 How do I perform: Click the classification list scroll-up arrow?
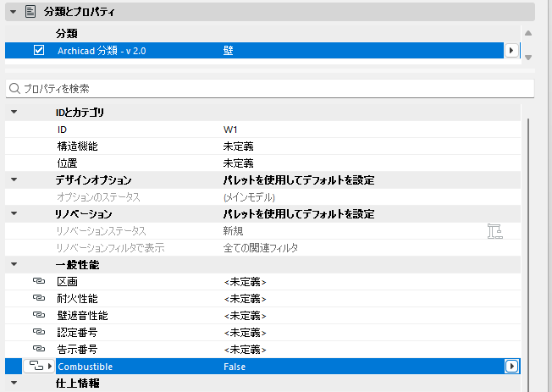click(x=528, y=34)
